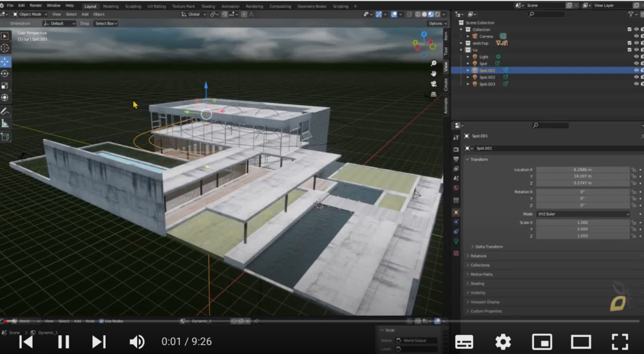Open the Object Mode dropdown
The width and height of the screenshot is (644, 354).
click(x=30, y=14)
